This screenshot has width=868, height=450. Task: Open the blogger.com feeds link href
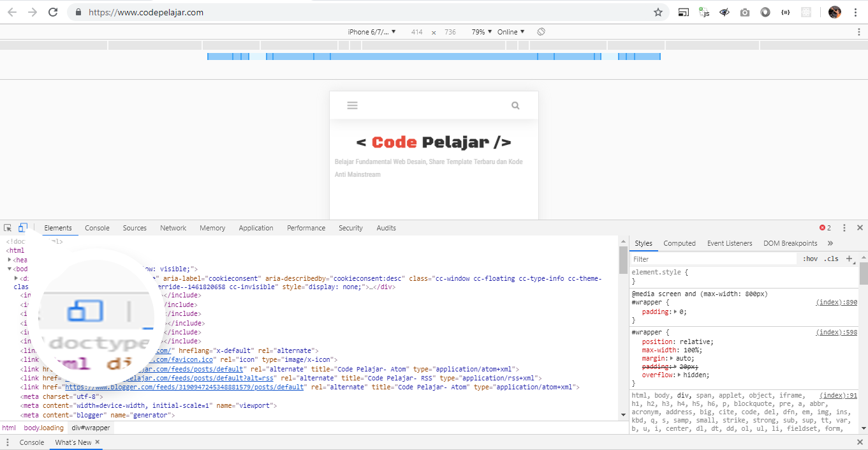pyautogui.click(x=184, y=387)
